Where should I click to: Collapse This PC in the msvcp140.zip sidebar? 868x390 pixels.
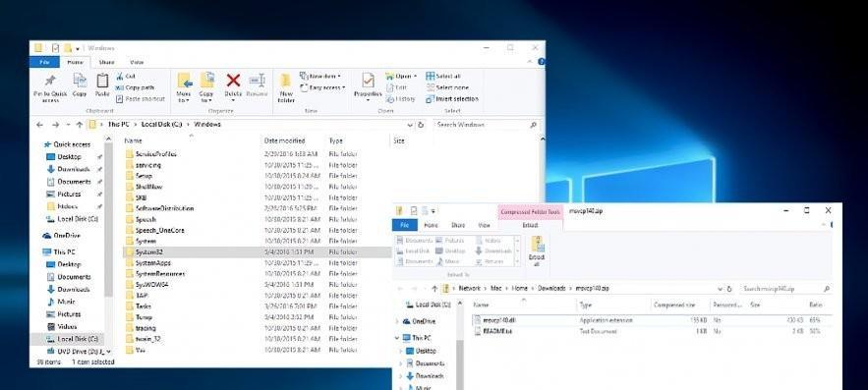pyautogui.click(x=397, y=338)
